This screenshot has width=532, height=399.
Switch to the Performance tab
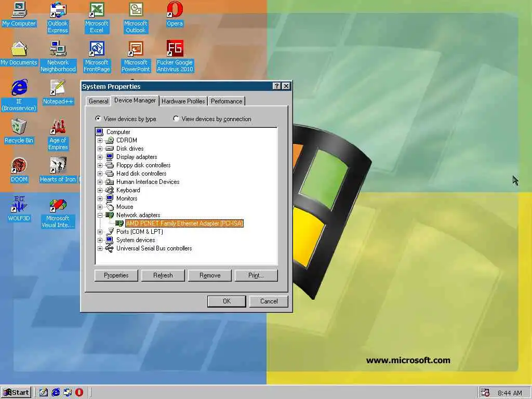coord(227,101)
